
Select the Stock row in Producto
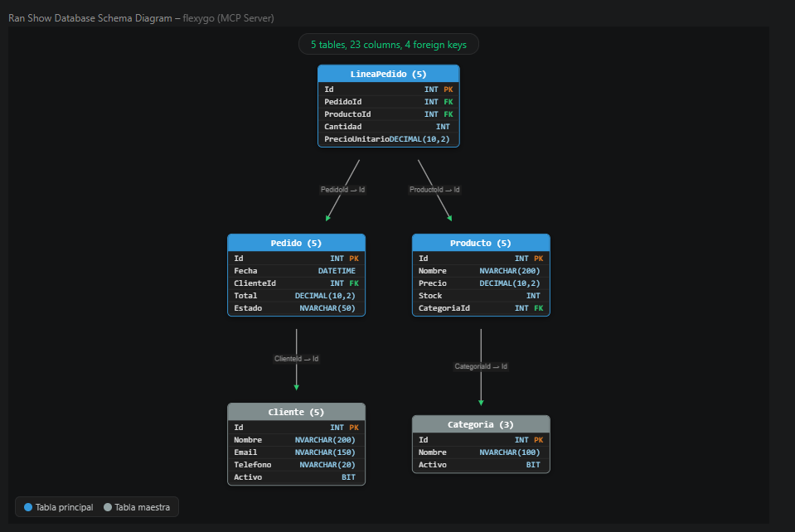(x=481, y=296)
